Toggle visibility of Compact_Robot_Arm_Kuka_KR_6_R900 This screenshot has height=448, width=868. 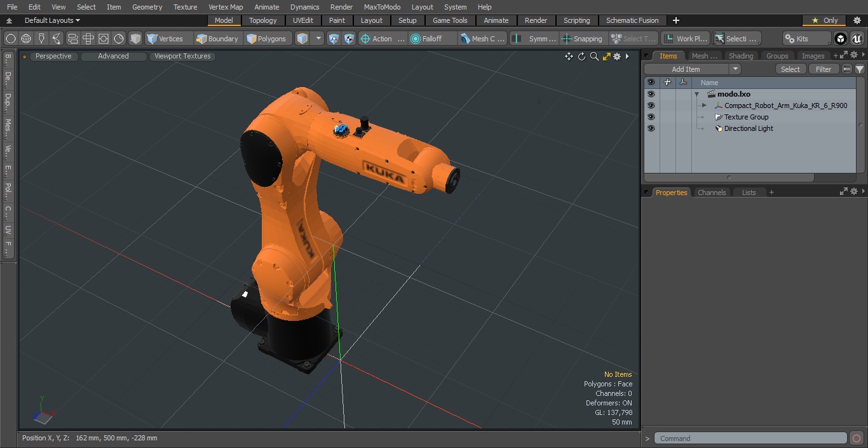(651, 105)
